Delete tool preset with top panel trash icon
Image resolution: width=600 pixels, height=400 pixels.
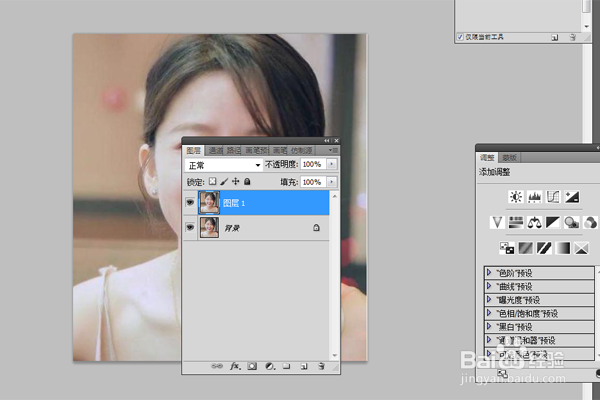pos(572,37)
